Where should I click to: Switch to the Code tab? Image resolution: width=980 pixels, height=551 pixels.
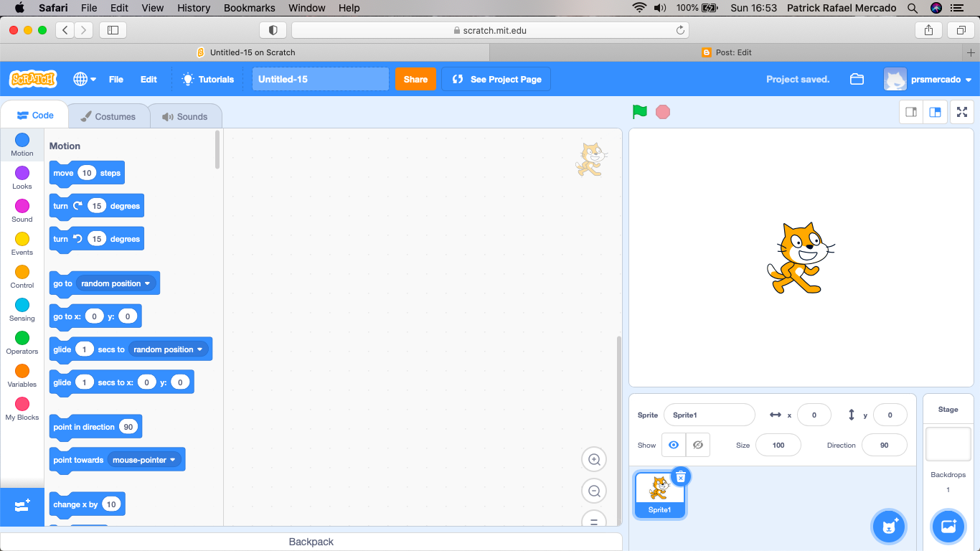(x=34, y=115)
